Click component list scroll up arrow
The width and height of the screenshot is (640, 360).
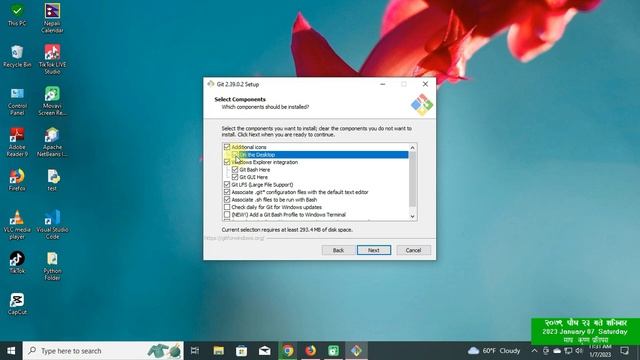coord(412,147)
